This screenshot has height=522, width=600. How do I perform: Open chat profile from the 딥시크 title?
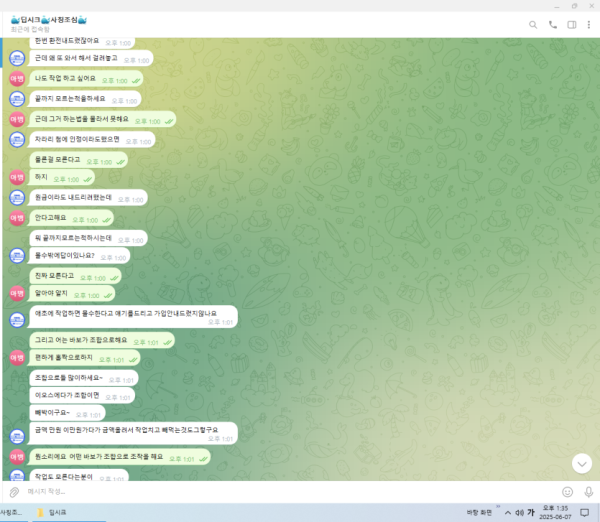pos(49,20)
